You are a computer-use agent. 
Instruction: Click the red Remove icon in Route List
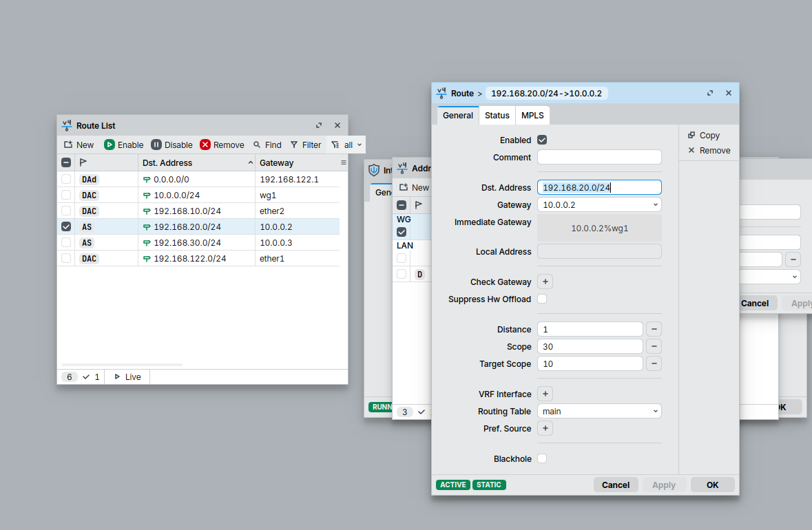[x=205, y=145]
